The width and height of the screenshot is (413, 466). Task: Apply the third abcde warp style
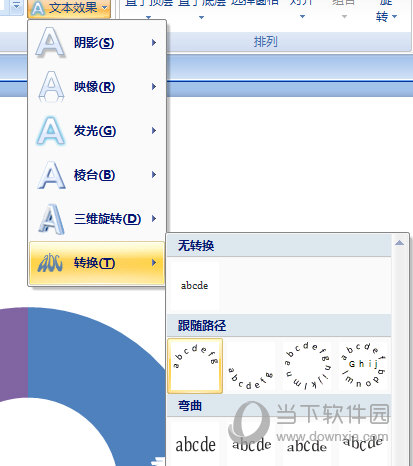pyautogui.click(x=307, y=445)
